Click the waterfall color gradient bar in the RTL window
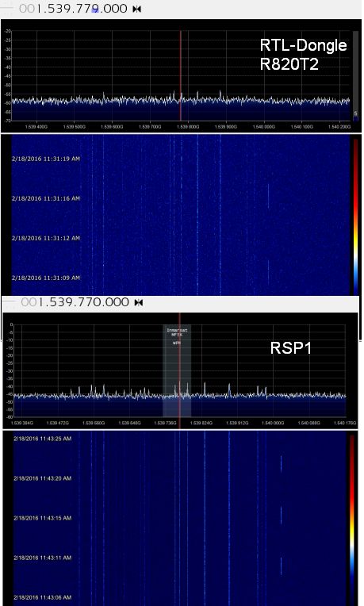This screenshot has height=606, width=364. (x=355, y=217)
